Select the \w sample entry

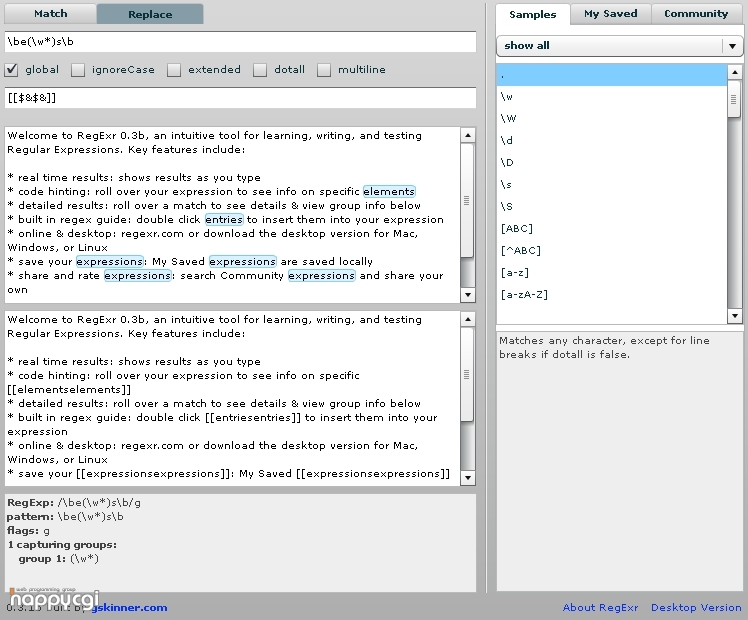612,97
